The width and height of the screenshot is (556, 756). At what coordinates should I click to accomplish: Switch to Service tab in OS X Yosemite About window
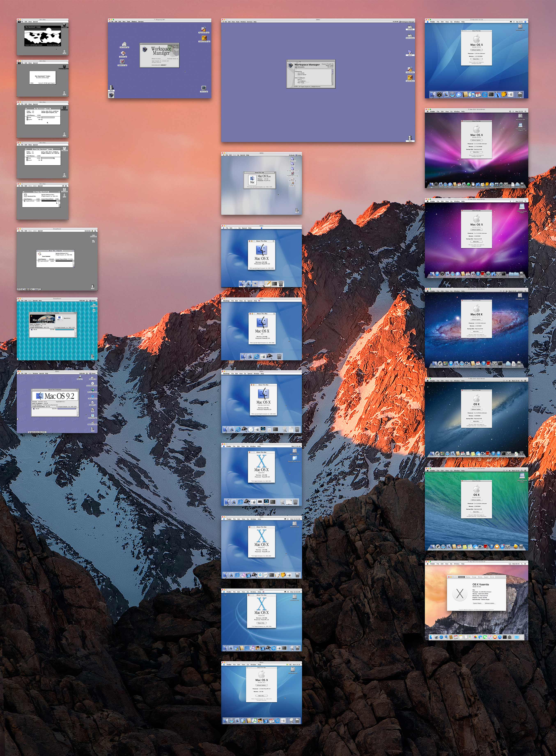[492, 577]
